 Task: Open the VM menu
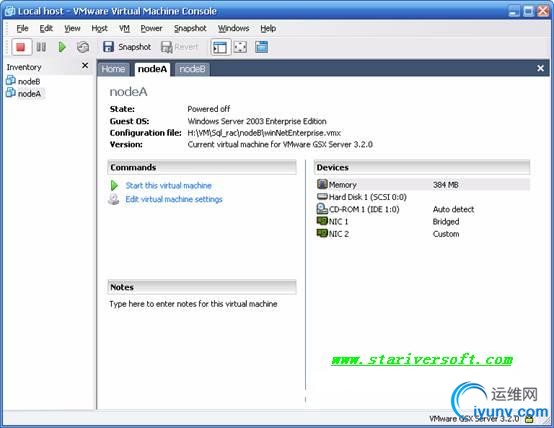(124, 28)
